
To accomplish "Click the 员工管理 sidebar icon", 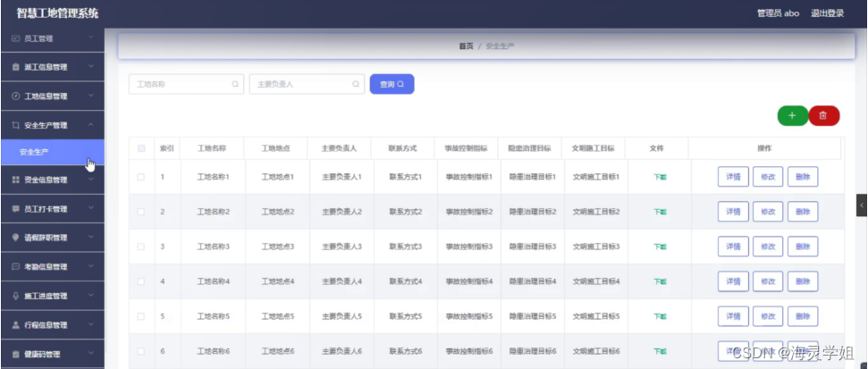I will [15, 38].
